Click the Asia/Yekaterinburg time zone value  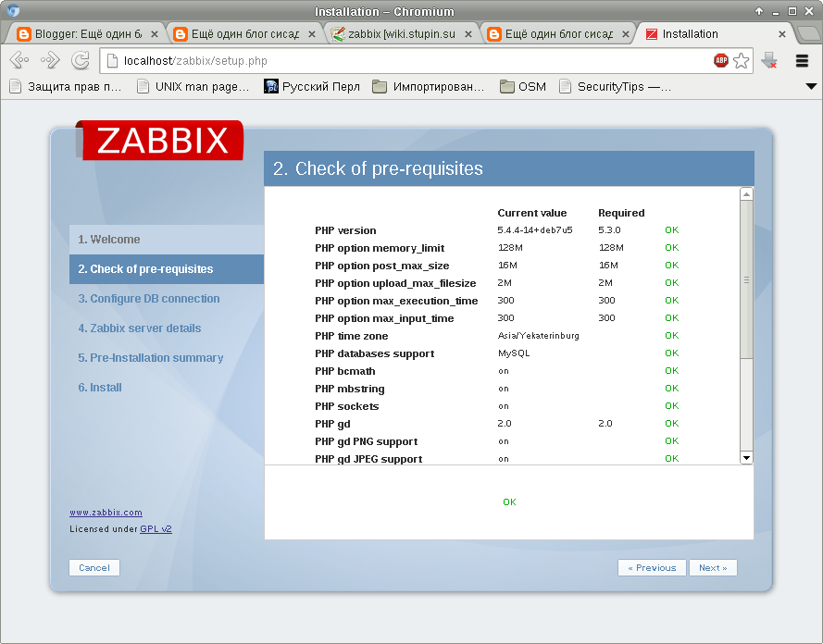[x=538, y=336]
